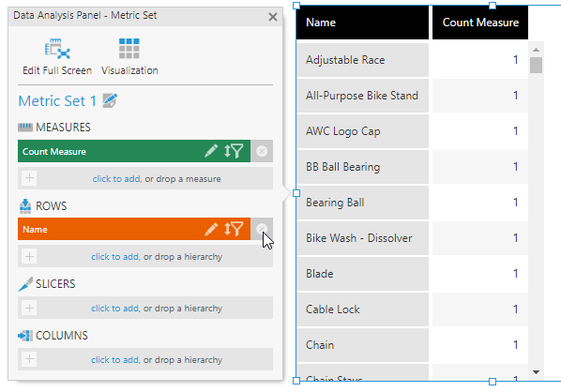Remove the Name row hierarchy

(x=262, y=229)
